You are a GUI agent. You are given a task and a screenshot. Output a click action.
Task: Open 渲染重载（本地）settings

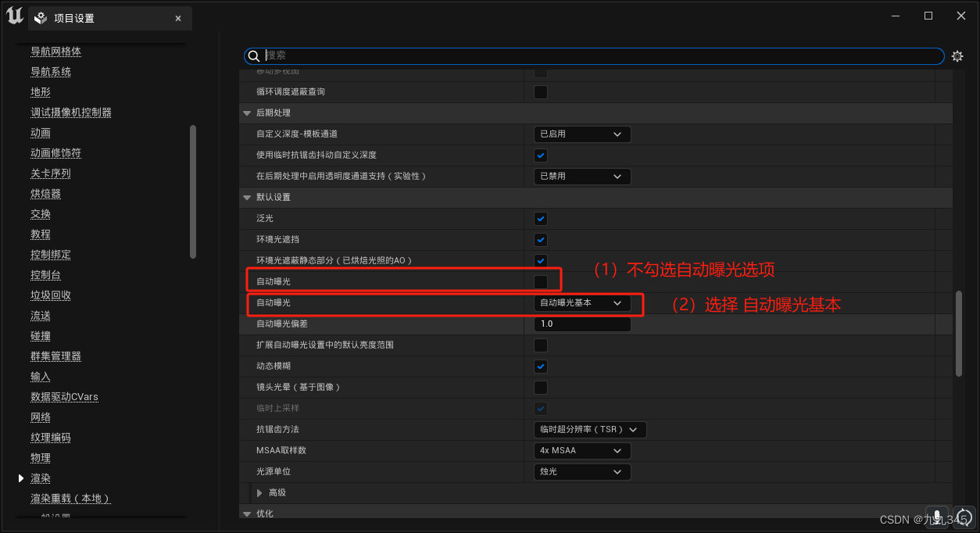pos(70,499)
